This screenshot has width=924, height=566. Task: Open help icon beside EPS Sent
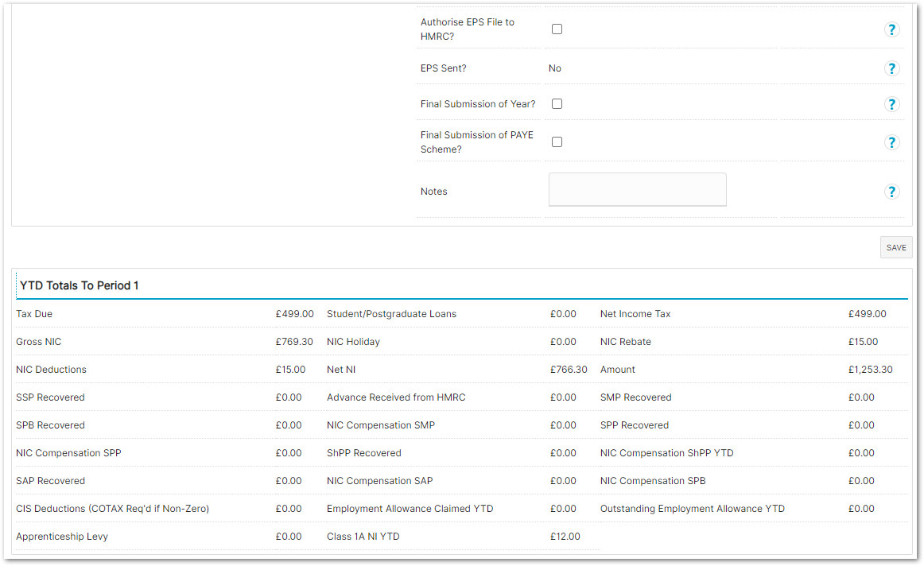pyautogui.click(x=891, y=68)
